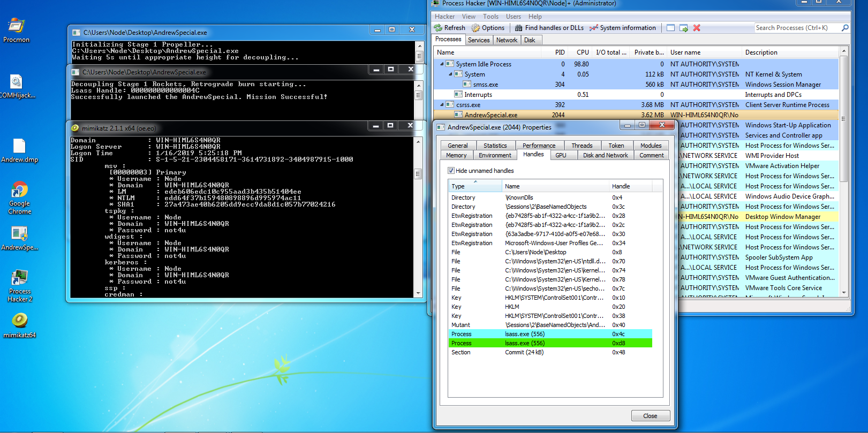Open System information toolbar item
Image resolution: width=868 pixels, height=433 pixels.
622,28
